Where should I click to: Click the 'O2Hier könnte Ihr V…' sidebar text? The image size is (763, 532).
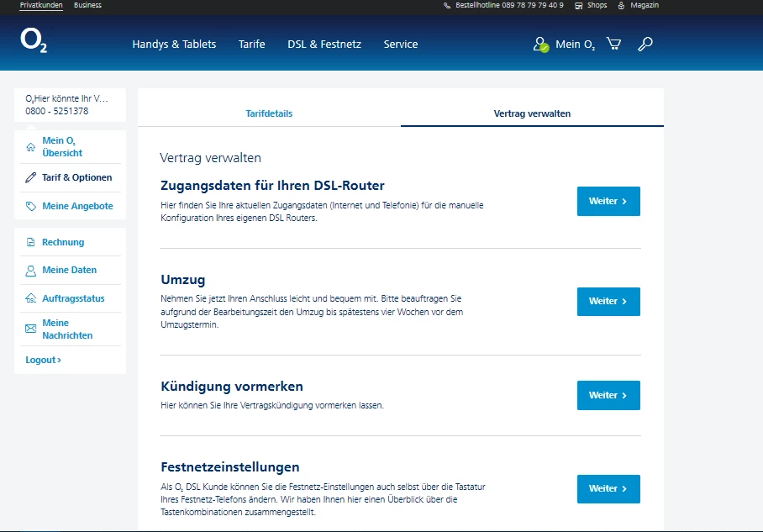(66, 98)
